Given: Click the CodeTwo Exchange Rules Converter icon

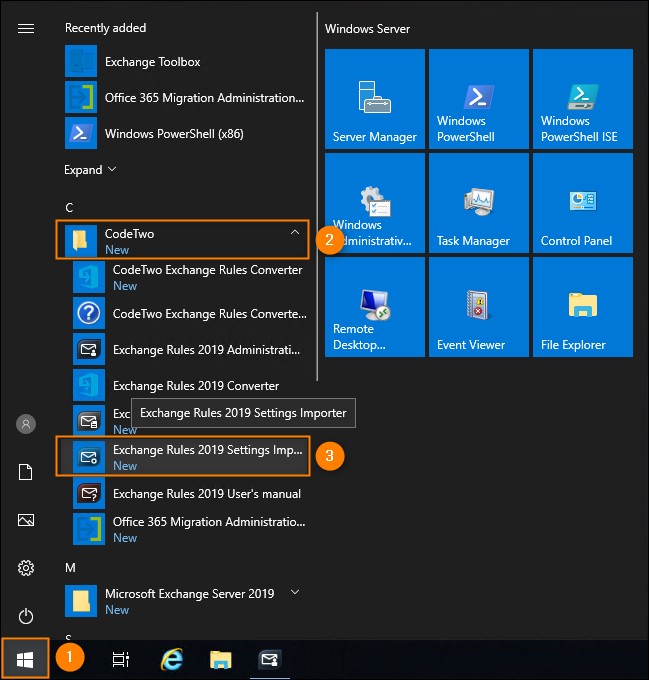Looking at the screenshot, I should (x=89, y=278).
